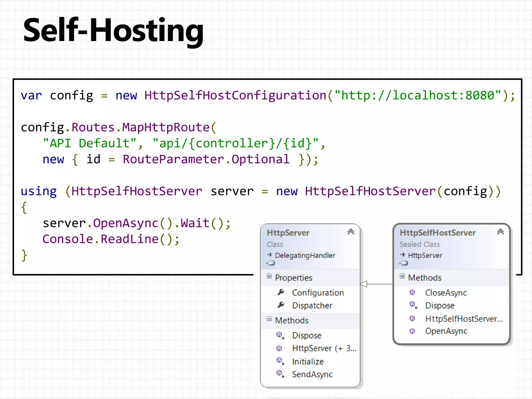
Task: Select Dispose method in HttpSelfHostServer
Action: [x=440, y=305]
